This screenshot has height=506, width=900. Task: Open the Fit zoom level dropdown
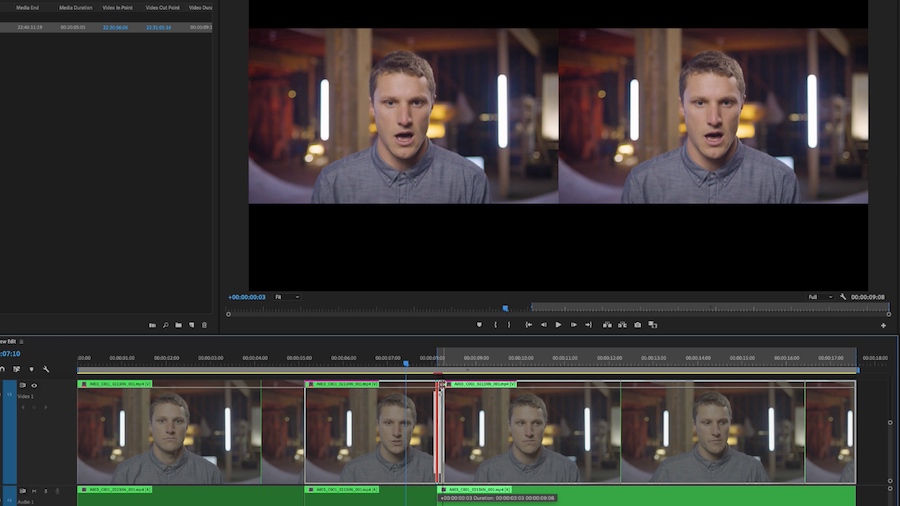(287, 297)
